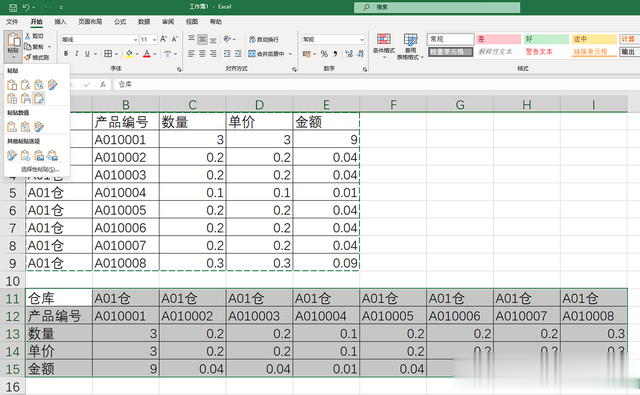Click the Percent Style button
The height and width of the screenshot is (395, 640).
[x=324, y=53]
